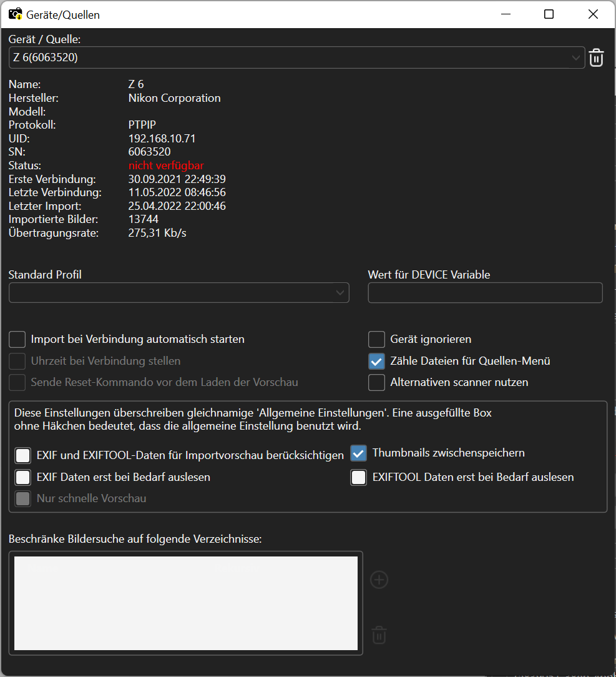
Task: Delete the selected Z 6 device entry
Action: pyautogui.click(x=596, y=57)
